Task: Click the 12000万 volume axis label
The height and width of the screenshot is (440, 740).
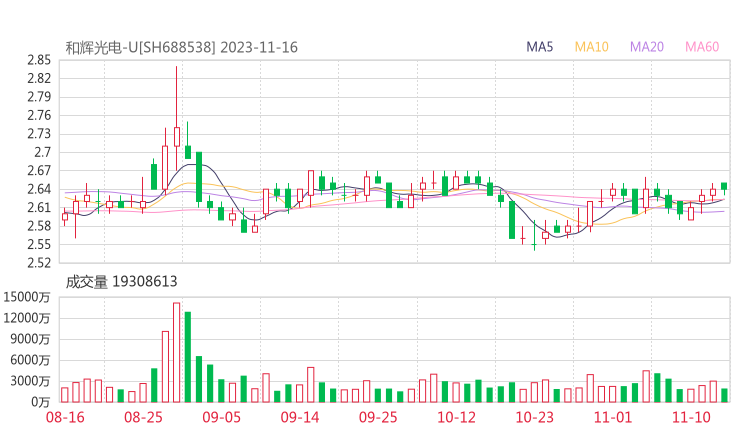Action: point(27,318)
